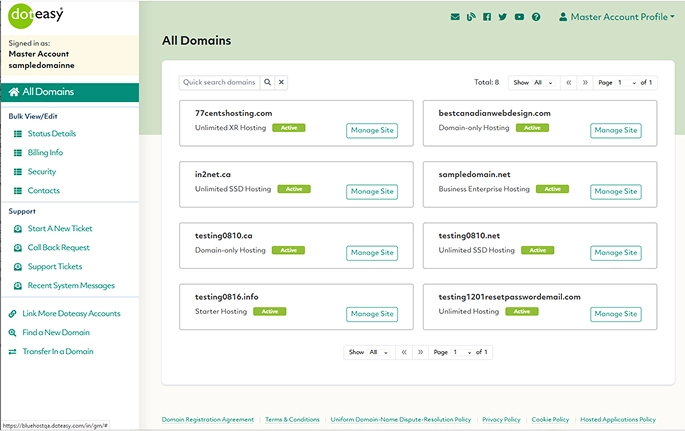Viewport: 685px width, 431px height.
Task: Visit the Twitter icon link
Action: point(503,17)
